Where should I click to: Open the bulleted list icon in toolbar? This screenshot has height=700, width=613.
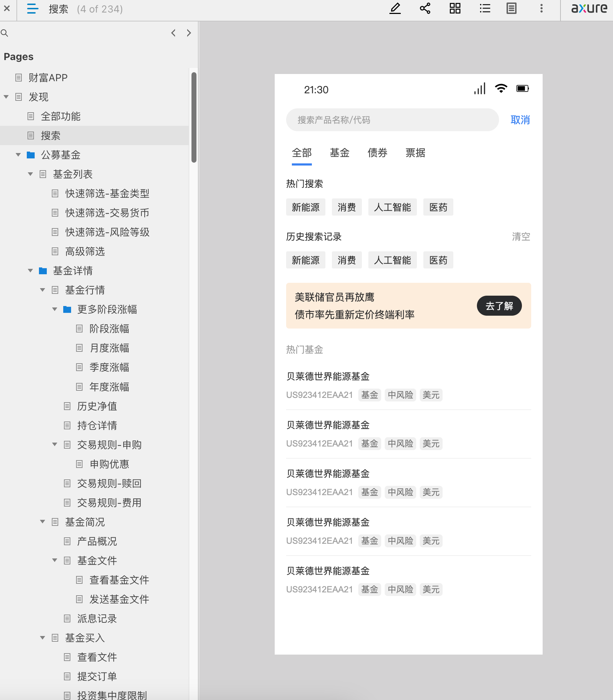pyautogui.click(x=485, y=9)
